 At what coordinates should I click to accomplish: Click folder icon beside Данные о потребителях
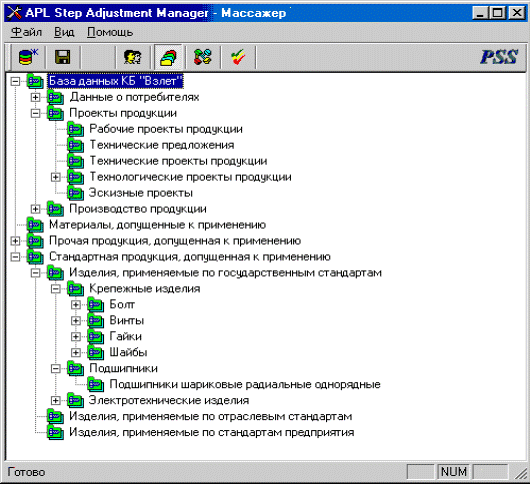pyautogui.click(x=55, y=97)
